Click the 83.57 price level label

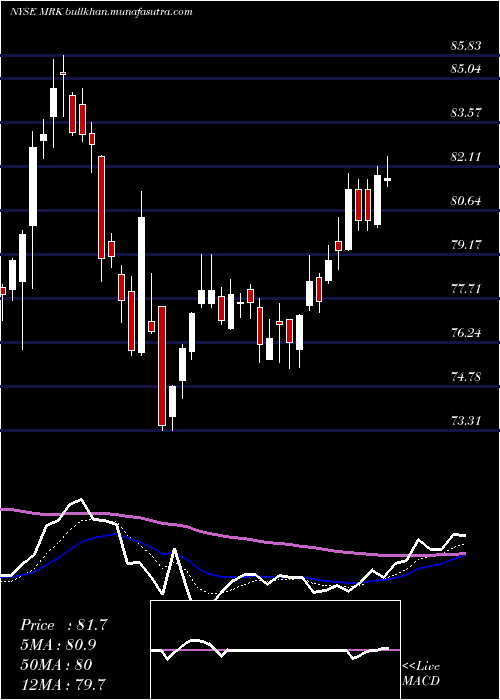(x=467, y=113)
